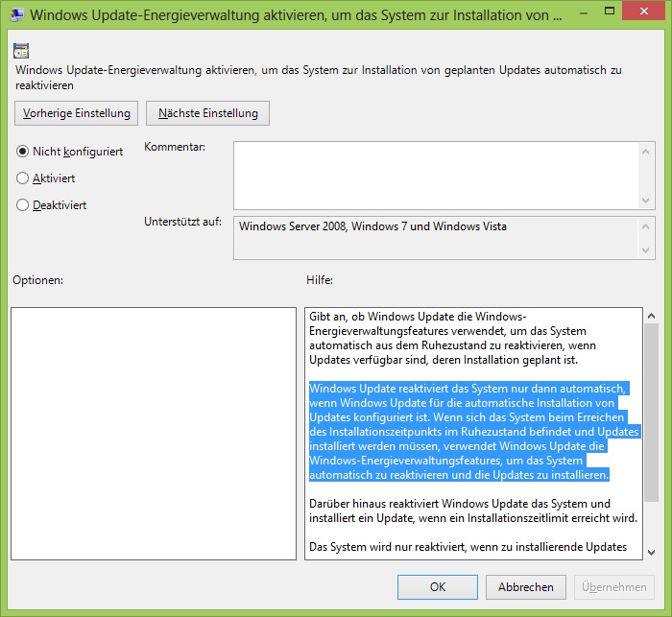Click help paragraph starting 'Darüber hinaus'
Viewport: 672px width, 617px height.
(473, 510)
